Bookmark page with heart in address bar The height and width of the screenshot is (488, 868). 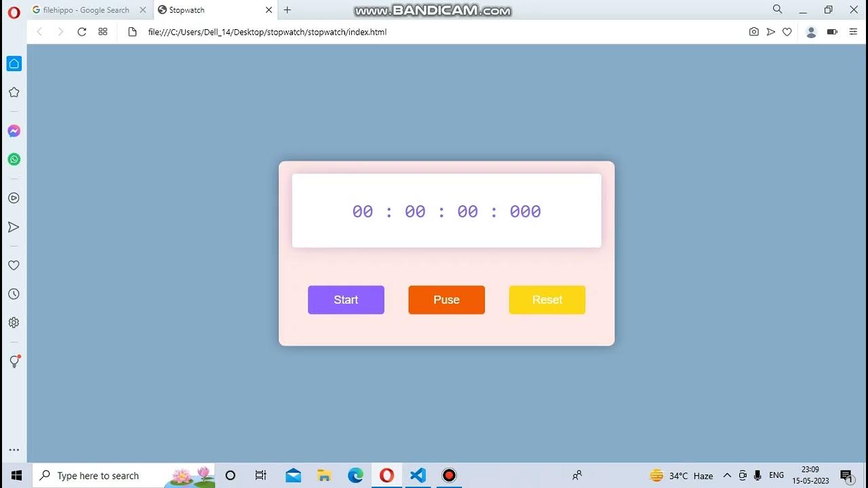[x=787, y=32]
